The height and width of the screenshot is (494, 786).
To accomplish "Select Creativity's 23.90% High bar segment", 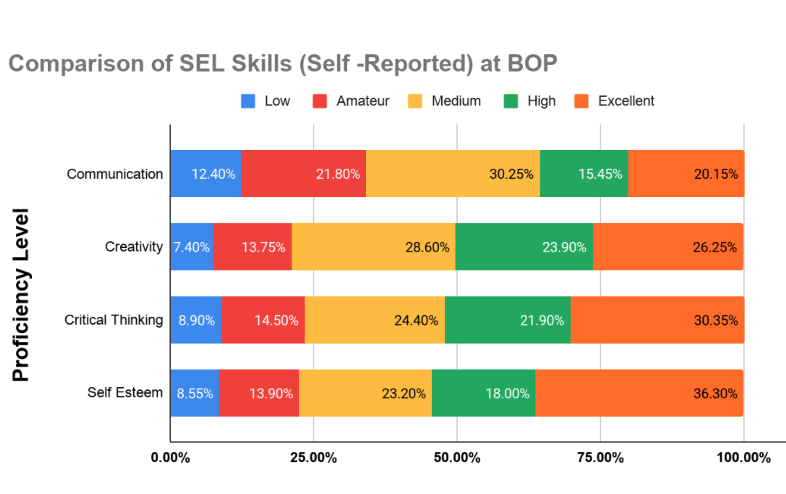I will point(524,247).
